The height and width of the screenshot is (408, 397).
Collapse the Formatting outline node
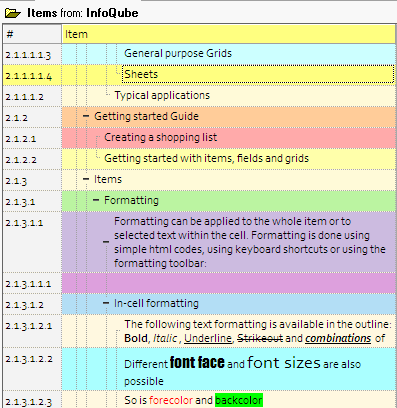(96, 200)
